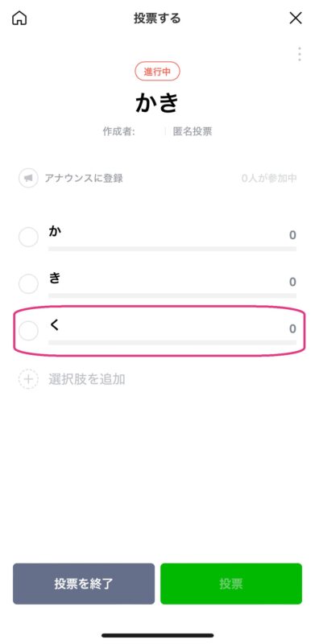Tap アナウンスに登録 text
Viewport: 315px width, 644px height.
coord(84,178)
